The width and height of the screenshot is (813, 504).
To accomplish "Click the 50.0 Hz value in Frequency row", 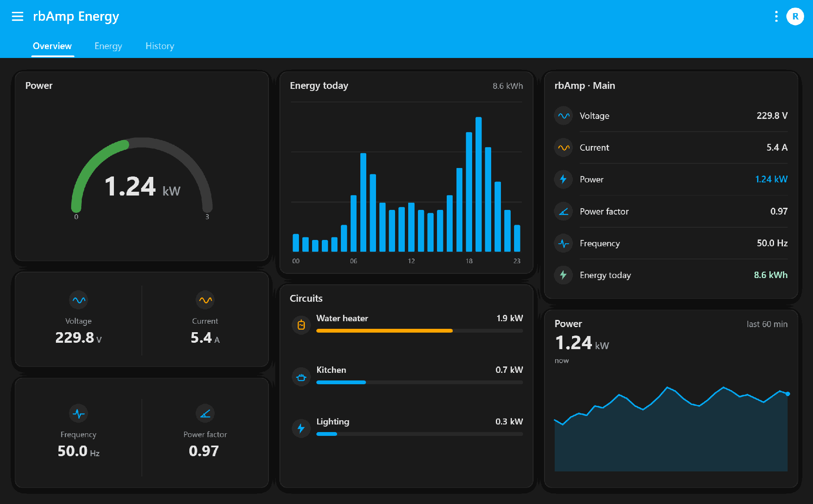I will (772, 243).
